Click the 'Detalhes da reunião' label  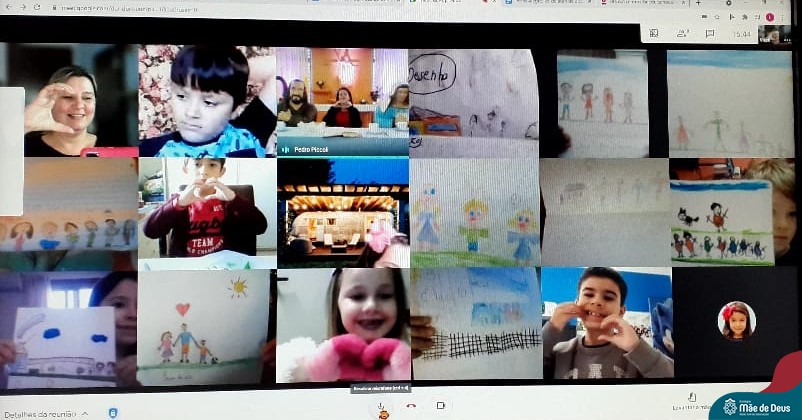click(x=38, y=413)
